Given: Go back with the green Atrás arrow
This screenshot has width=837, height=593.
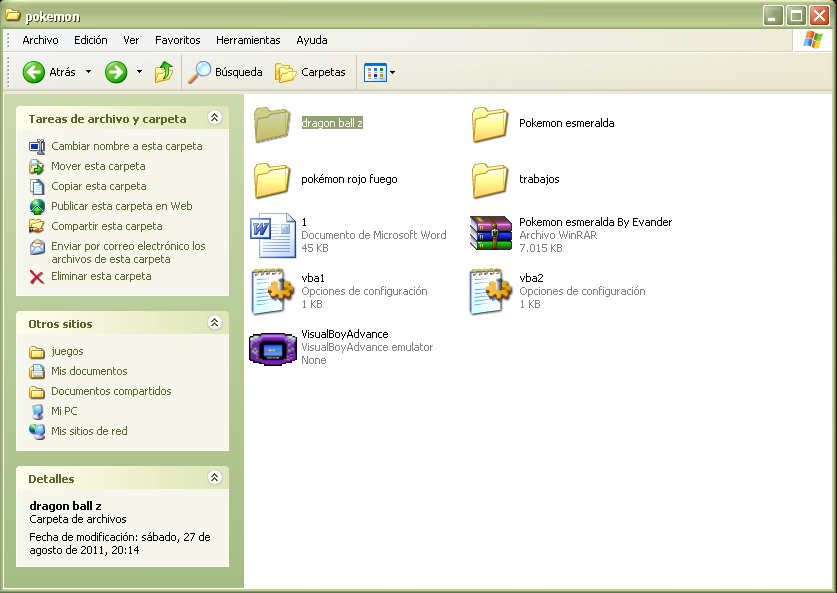Looking at the screenshot, I should [x=33, y=72].
